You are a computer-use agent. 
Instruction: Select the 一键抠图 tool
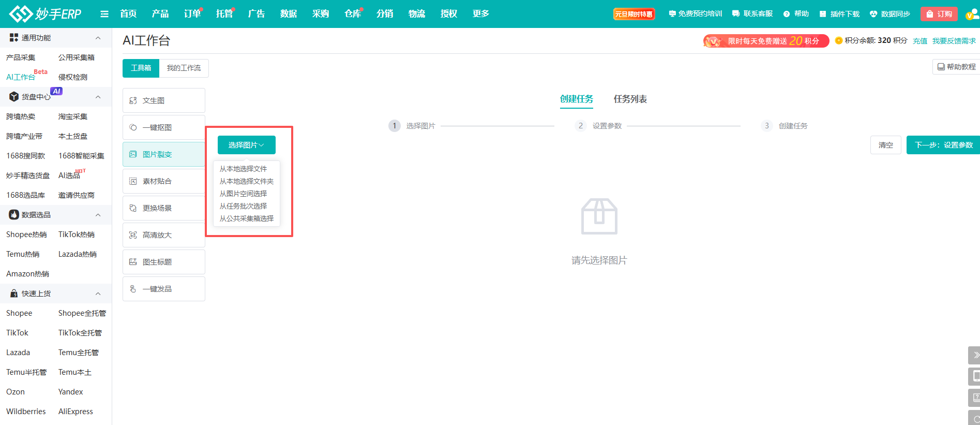(163, 127)
